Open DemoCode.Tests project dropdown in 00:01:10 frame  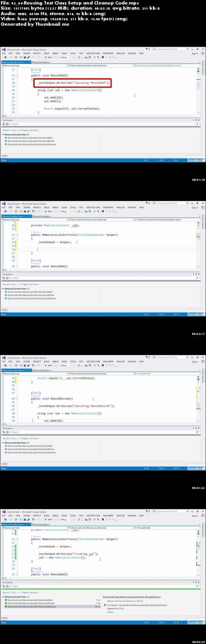(x=35, y=66)
